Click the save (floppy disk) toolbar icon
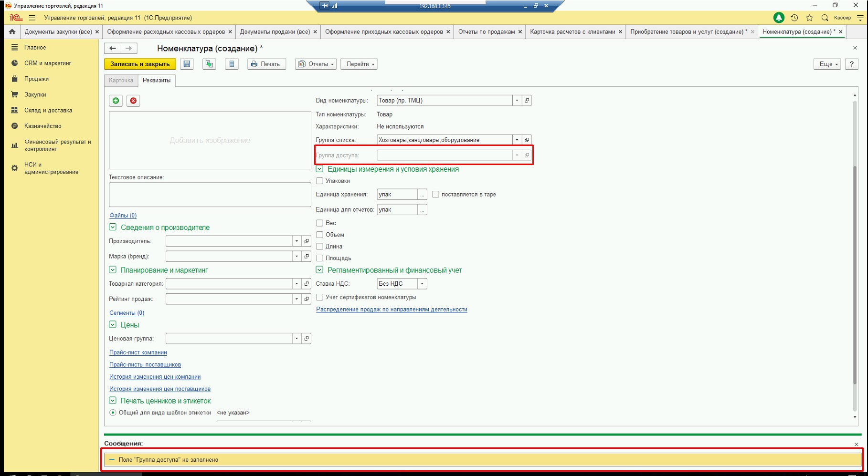Viewport: 868px width, 476px height. pyautogui.click(x=187, y=64)
